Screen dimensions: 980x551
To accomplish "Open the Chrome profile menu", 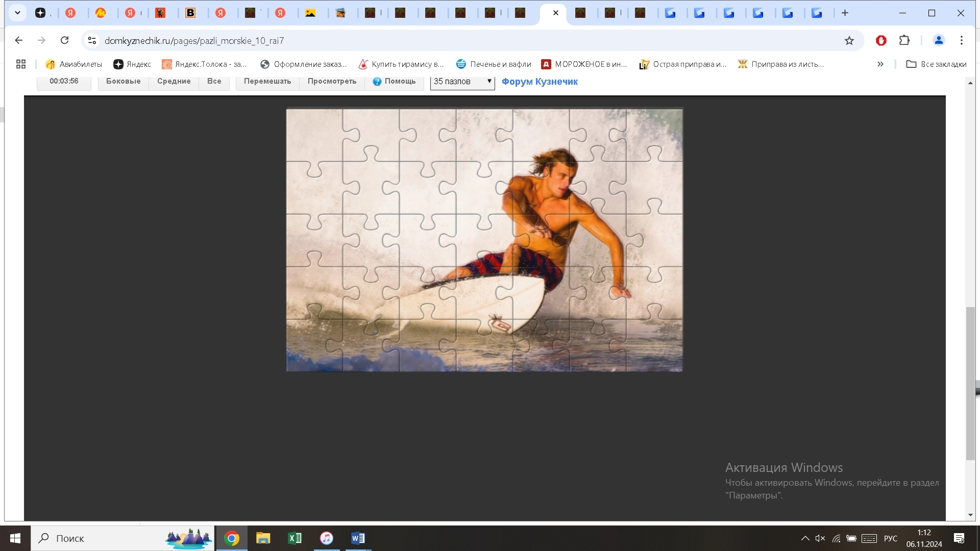I will [939, 40].
